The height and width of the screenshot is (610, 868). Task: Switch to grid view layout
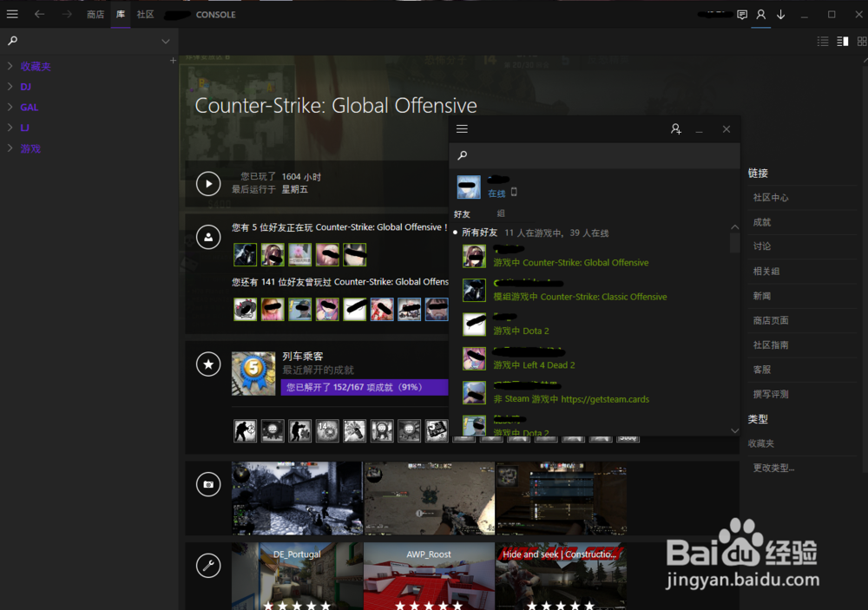point(862,41)
